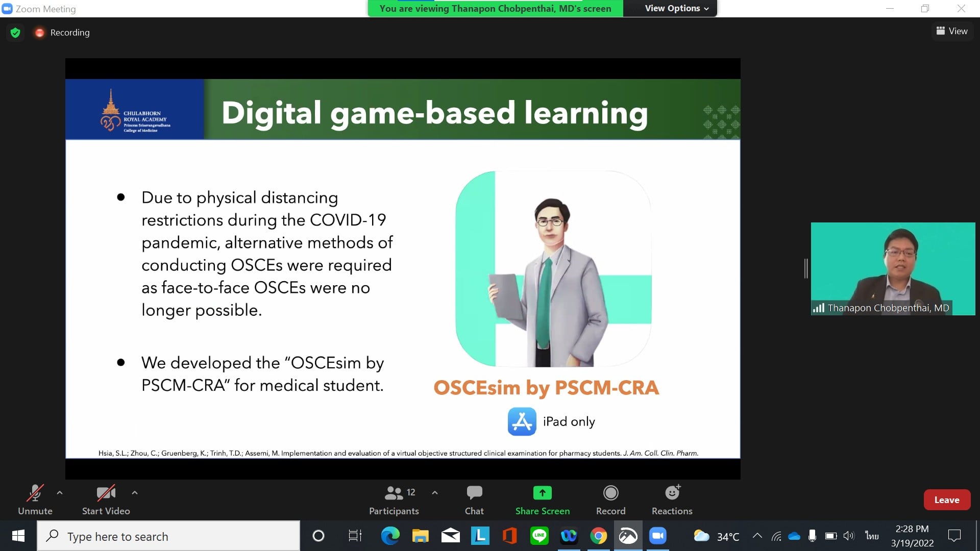Image resolution: width=980 pixels, height=551 pixels.
Task: Show hidden system tray icons
Action: tap(757, 536)
